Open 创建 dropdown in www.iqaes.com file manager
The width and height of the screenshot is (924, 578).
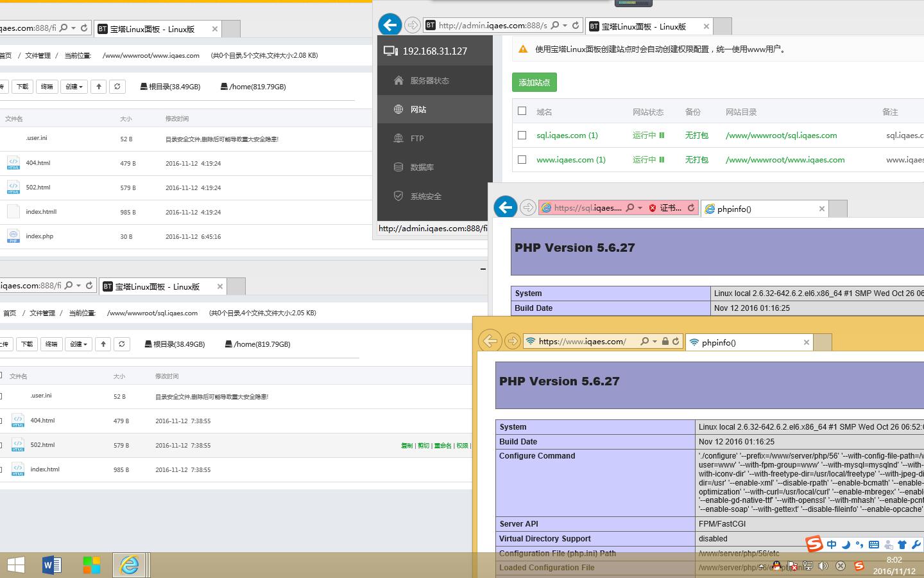click(x=74, y=87)
